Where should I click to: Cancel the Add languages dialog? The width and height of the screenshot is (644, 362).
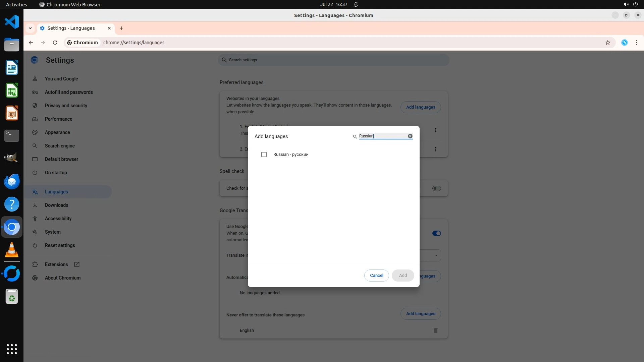tap(376, 276)
